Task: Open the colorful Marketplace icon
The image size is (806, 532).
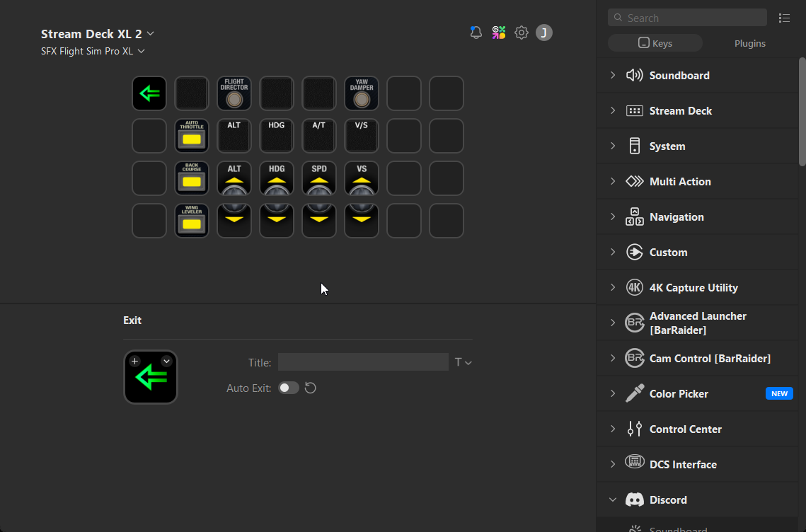Action: (x=499, y=33)
